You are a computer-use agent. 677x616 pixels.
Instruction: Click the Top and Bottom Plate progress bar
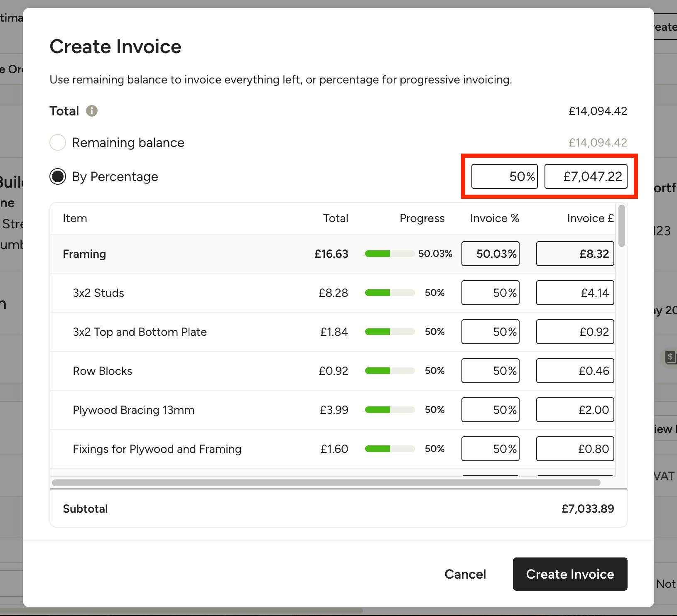(x=390, y=332)
